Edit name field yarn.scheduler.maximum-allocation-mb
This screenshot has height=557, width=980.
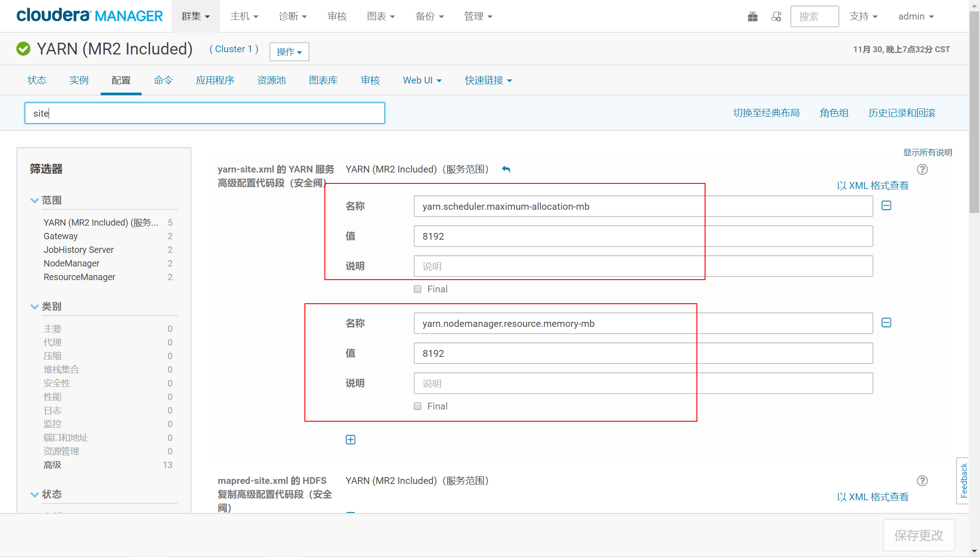pyautogui.click(x=643, y=207)
